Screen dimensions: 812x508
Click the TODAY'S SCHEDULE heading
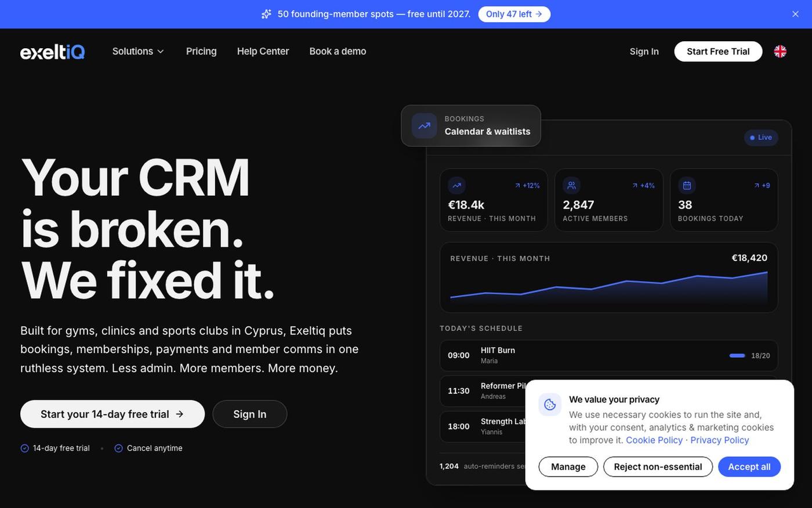click(481, 328)
